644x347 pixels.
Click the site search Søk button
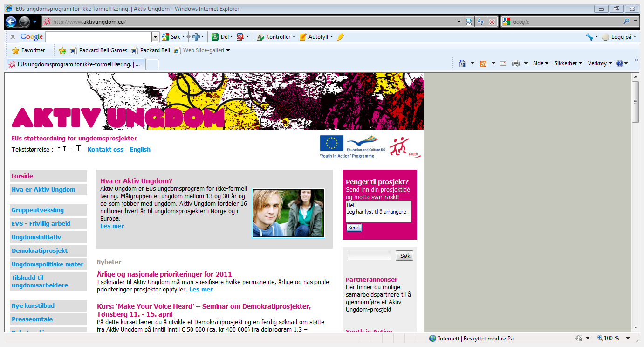point(404,256)
